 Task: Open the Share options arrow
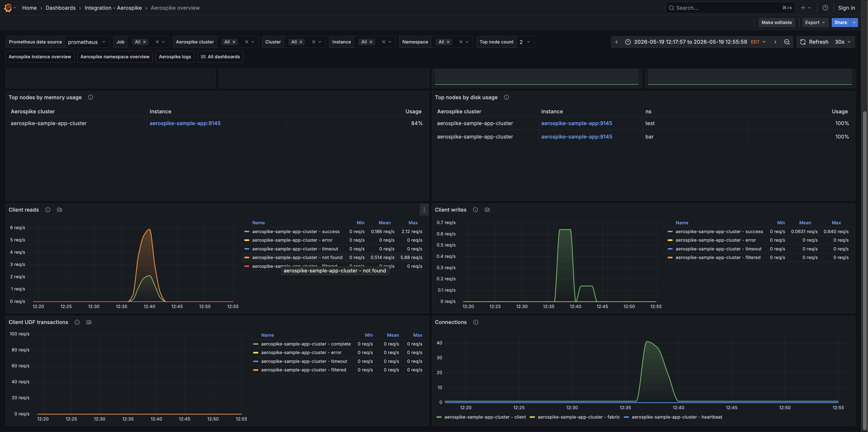854,23
